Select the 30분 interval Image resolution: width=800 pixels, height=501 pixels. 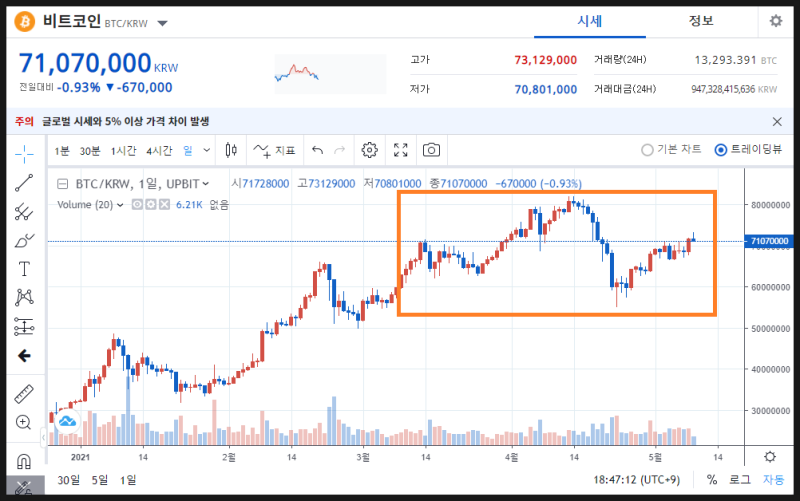[90, 151]
